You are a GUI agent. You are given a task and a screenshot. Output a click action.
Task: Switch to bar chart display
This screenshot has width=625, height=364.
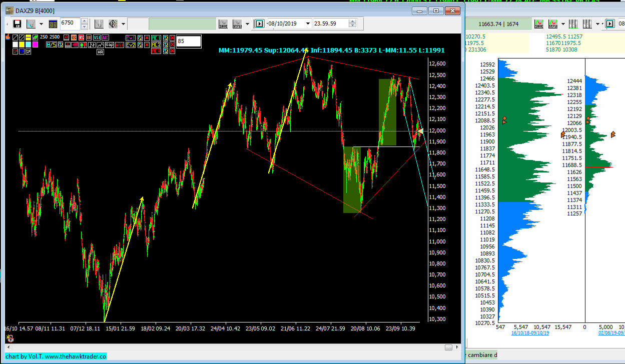click(x=92, y=45)
